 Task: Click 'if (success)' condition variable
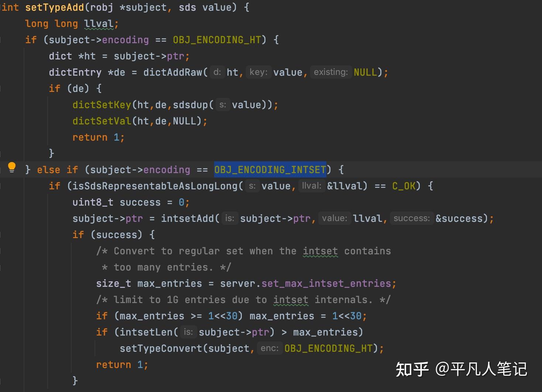pyautogui.click(x=117, y=235)
